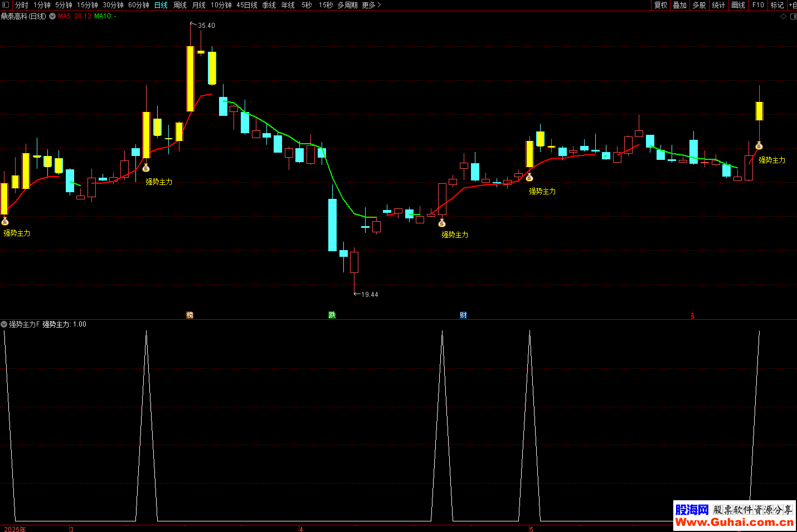This screenshot has height=532, width=797.
Task: Open the 年线 yearly tab
Action: (x=288, y=5)
